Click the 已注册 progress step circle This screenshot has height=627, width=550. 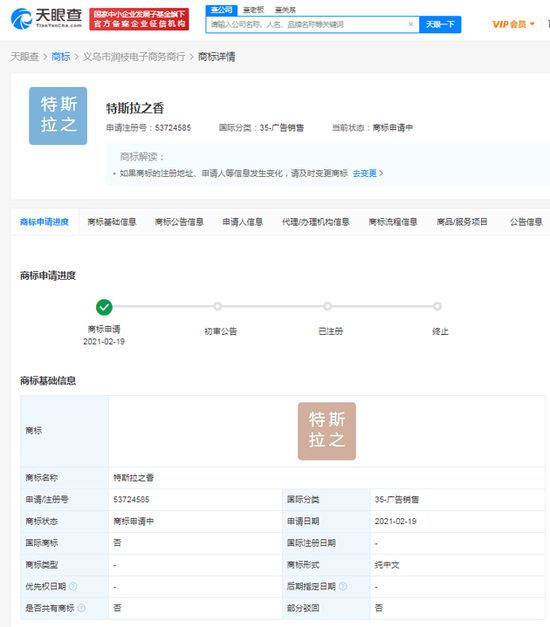327,306
